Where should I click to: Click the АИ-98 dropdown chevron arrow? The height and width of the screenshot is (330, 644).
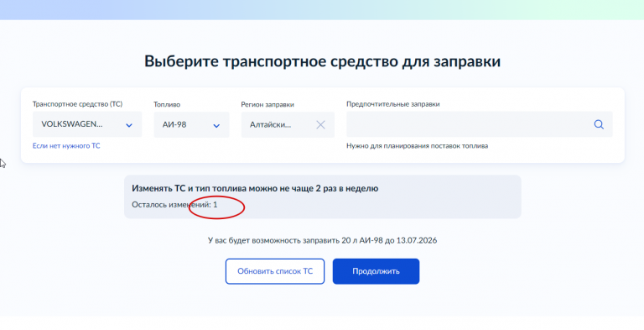pos(216,125)
